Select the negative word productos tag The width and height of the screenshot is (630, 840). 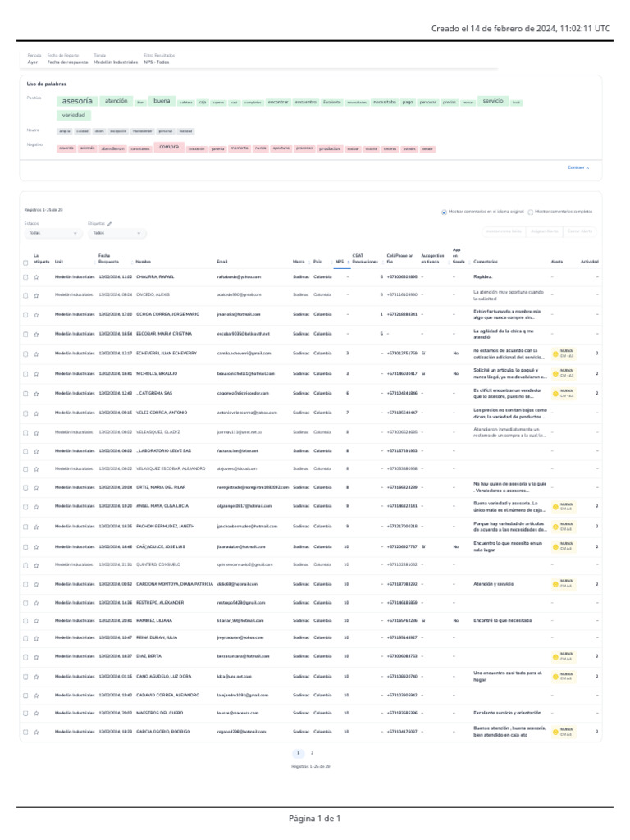pos(330,149)
